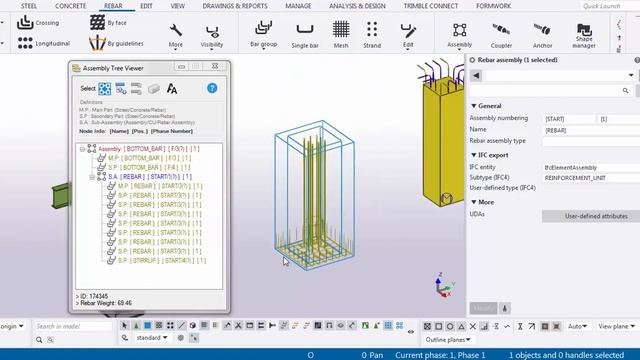Open the Outline planes dropdown
Screen dimensions: 640x360
point(448,340)
